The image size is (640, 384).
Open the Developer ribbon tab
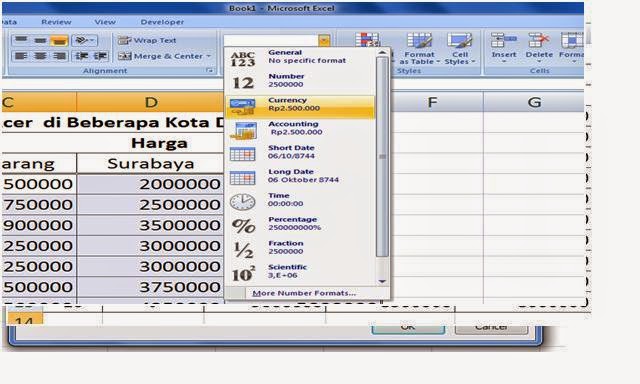click(162, 22)
